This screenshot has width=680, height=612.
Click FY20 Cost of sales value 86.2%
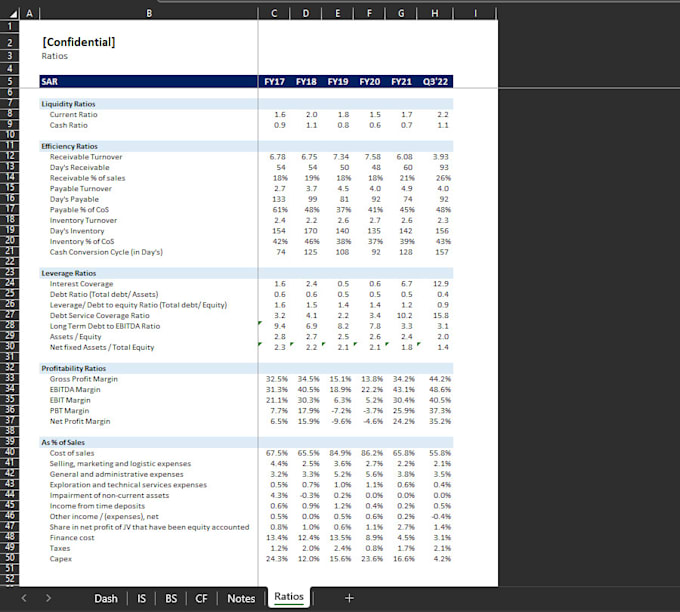point(372,453)
